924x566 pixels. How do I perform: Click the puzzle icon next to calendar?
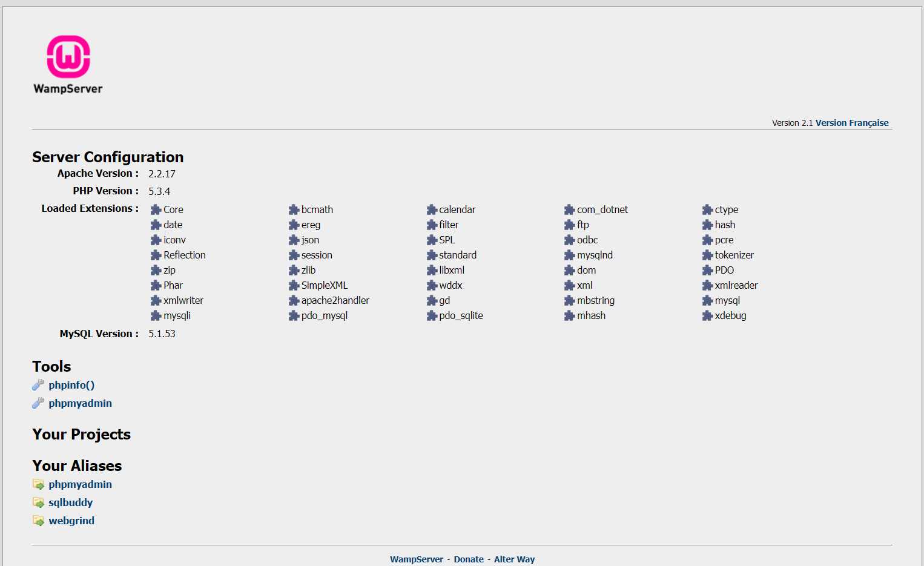[432, 209]
